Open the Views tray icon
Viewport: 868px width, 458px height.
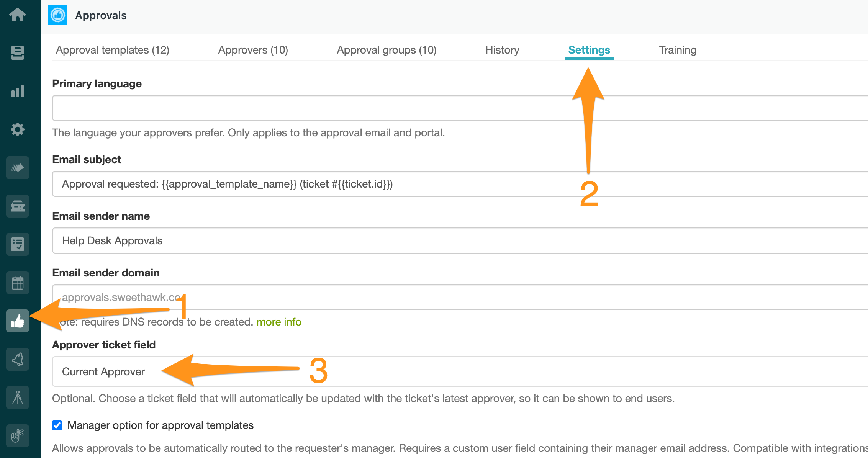[18, 53]
